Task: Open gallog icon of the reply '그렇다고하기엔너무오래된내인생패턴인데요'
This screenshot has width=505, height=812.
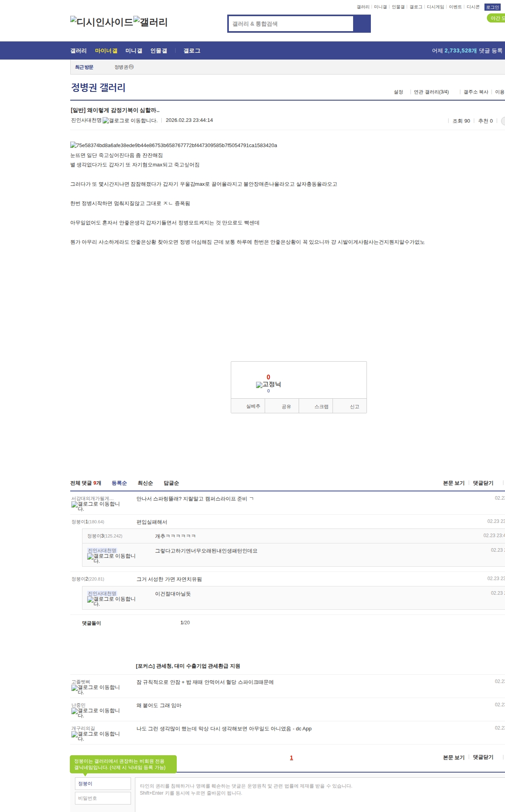Action: (x=111, y=558)
